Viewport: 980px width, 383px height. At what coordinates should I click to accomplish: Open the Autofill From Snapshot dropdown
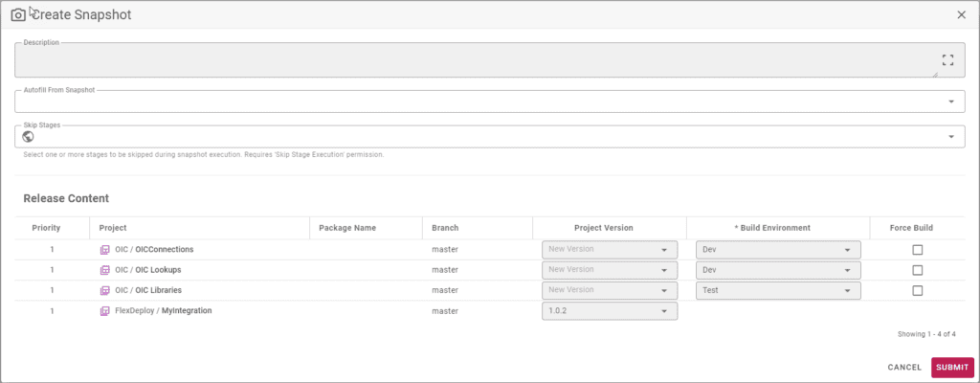click(x=490, y=101)
